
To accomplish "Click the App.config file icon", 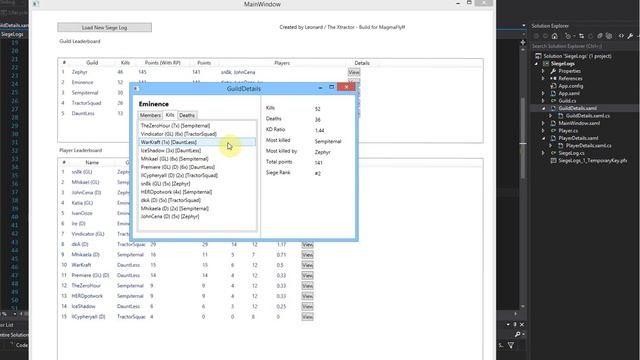I will tap(553, 86).
